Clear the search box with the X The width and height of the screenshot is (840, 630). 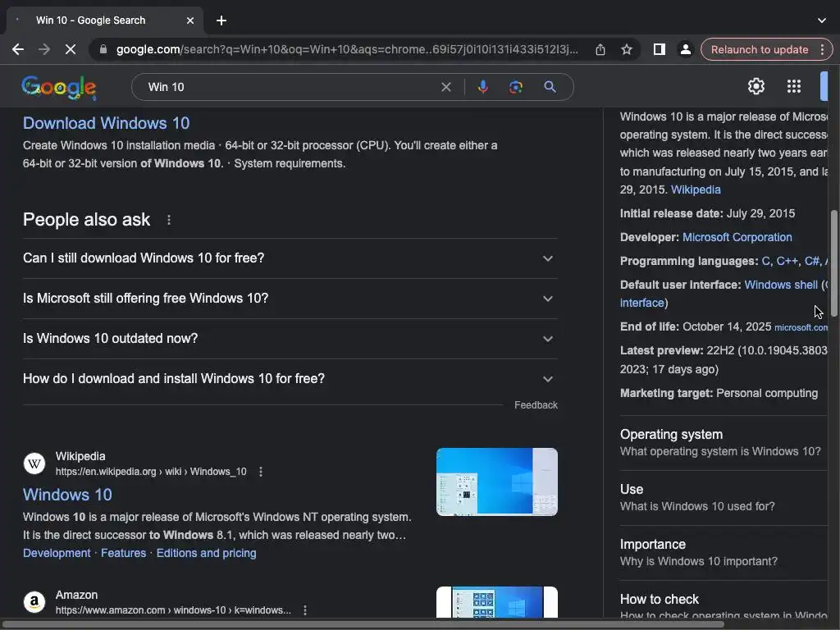[x=445, y=87]
